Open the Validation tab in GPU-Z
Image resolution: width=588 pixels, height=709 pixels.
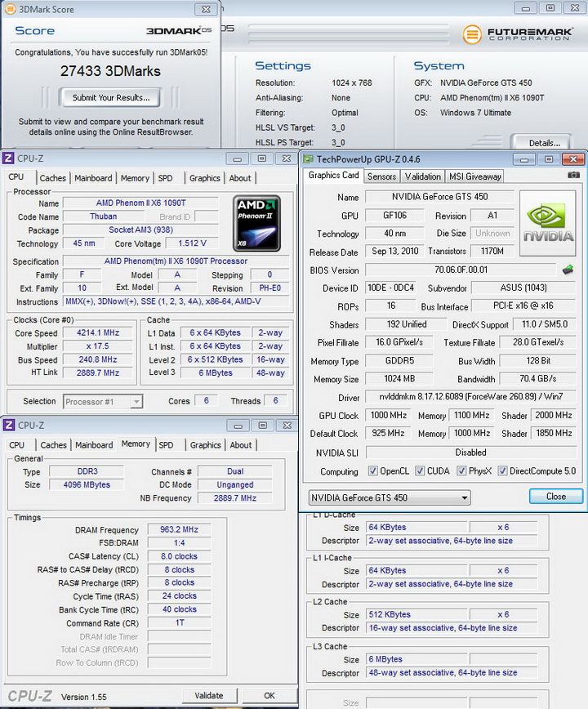click(422, 176)
